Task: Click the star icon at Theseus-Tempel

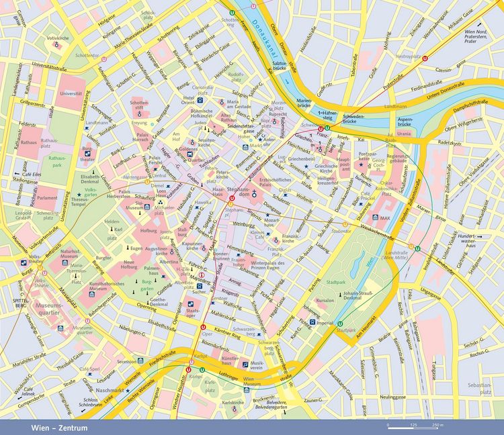Action: (79, 195)
